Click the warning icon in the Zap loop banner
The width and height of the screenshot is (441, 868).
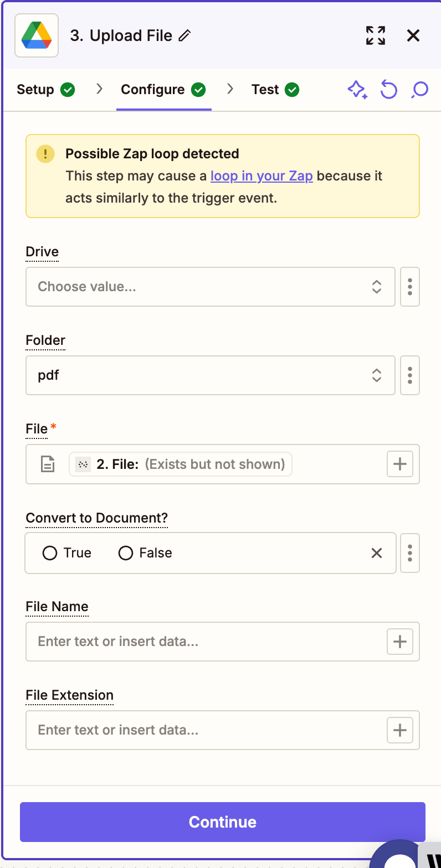point(45,153)
